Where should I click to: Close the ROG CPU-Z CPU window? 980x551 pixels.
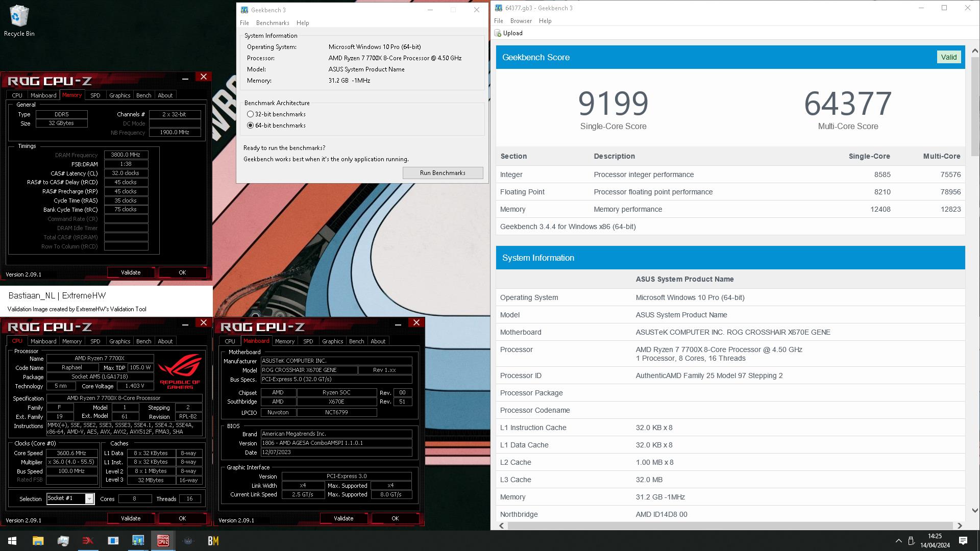204,322
